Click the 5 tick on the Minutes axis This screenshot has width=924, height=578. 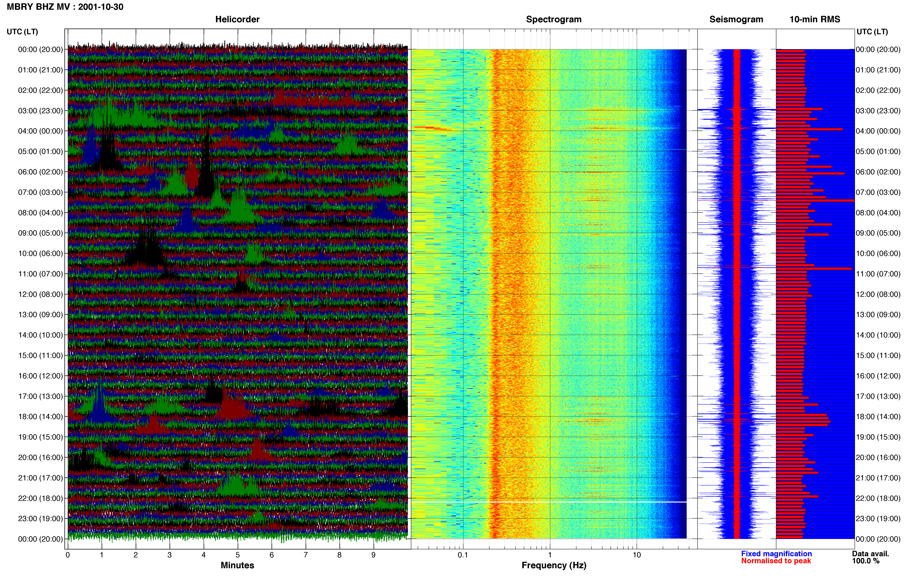point(238,555)
